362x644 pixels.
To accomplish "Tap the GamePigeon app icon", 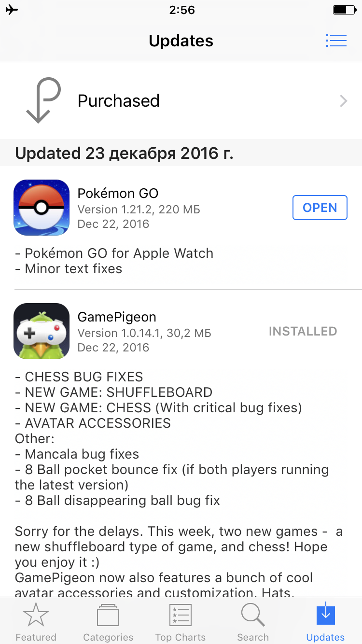I will pyautogui.click(x=42, y=331).
